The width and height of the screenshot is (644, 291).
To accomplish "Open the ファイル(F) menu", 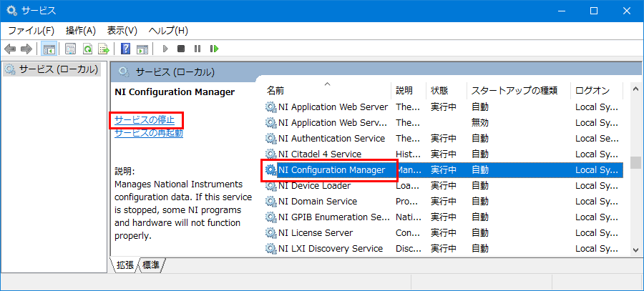I will pyautogui.click(x=31, y=30).
